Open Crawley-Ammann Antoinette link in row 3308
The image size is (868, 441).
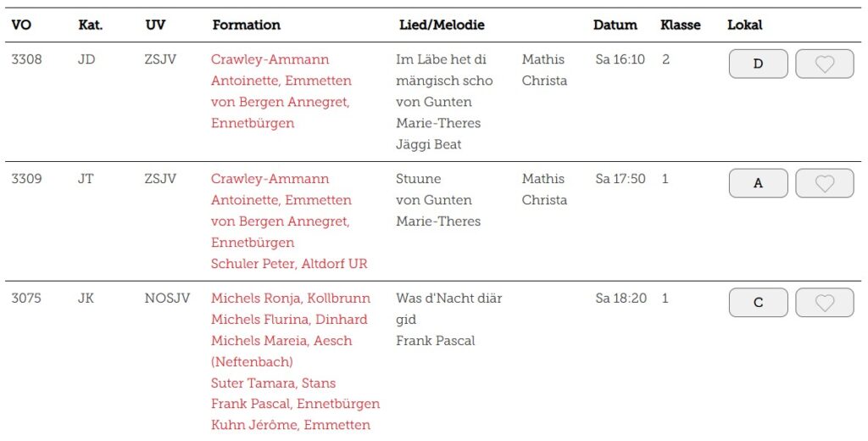tap(281, 70)
